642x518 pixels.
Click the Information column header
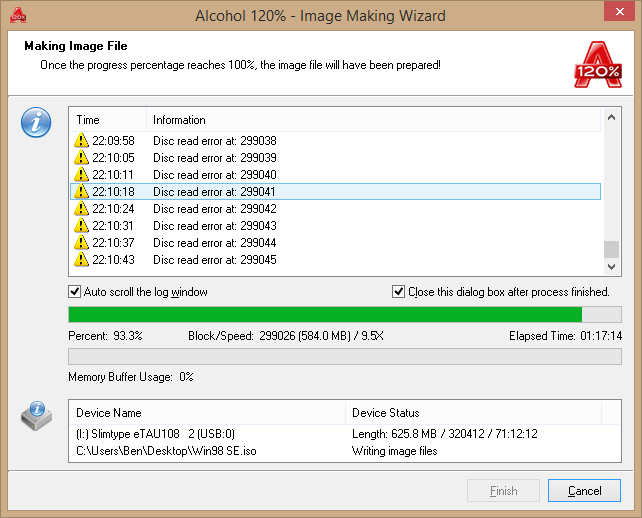coord(374,120)
